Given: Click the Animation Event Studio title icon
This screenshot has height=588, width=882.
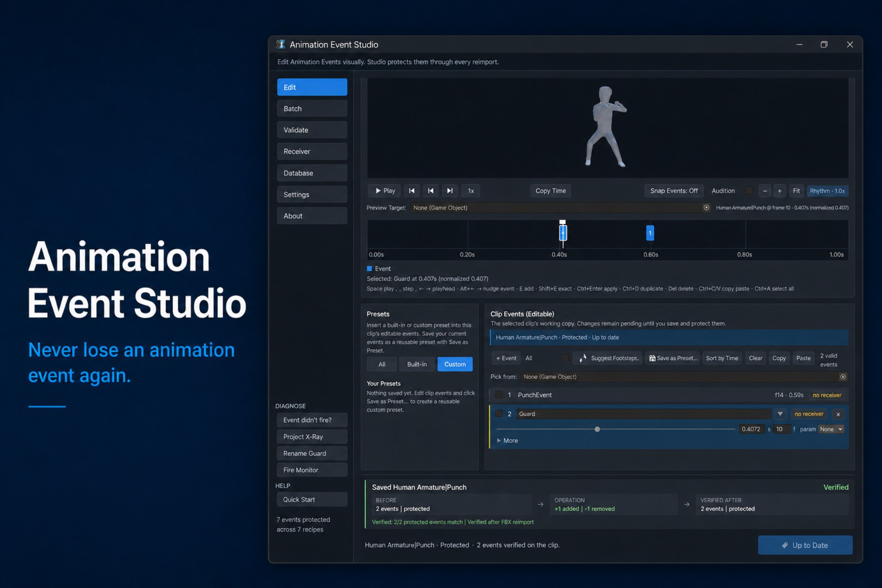Looking at the screenshot, I should click(x=280, y=44).
